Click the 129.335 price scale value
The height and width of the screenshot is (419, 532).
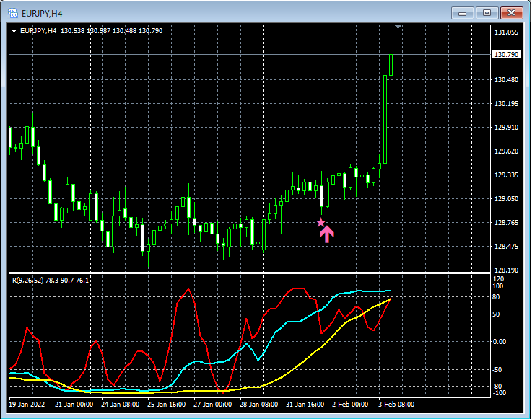click(x=506, y=175)
